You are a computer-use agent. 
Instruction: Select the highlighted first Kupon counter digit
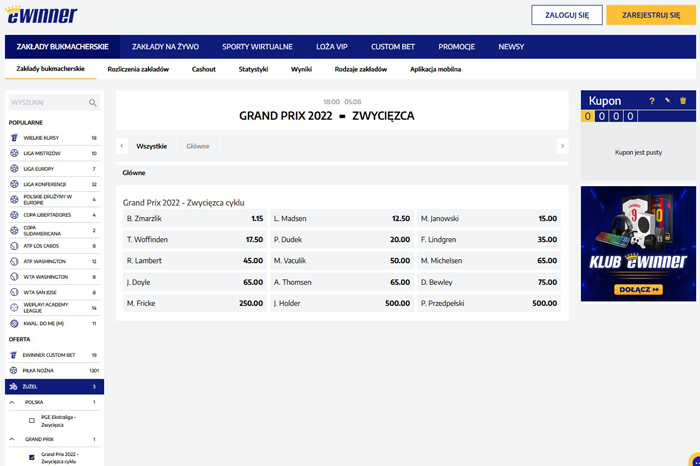point(588,116)
